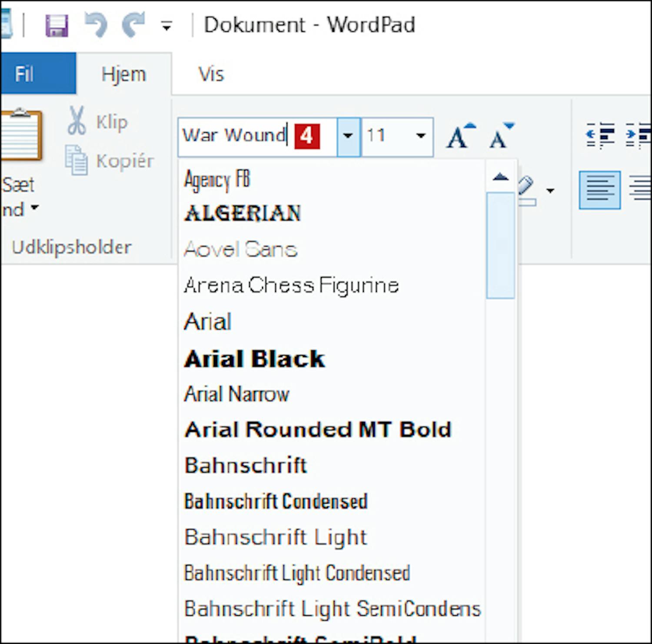Select Arial Rounded MT Bold font
This screenshot has height=644, width=652.
332,430
